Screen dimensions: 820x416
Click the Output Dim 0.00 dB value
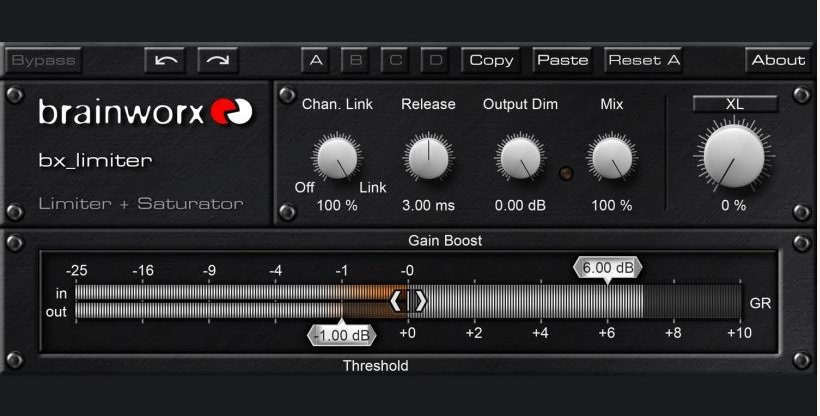520,206
